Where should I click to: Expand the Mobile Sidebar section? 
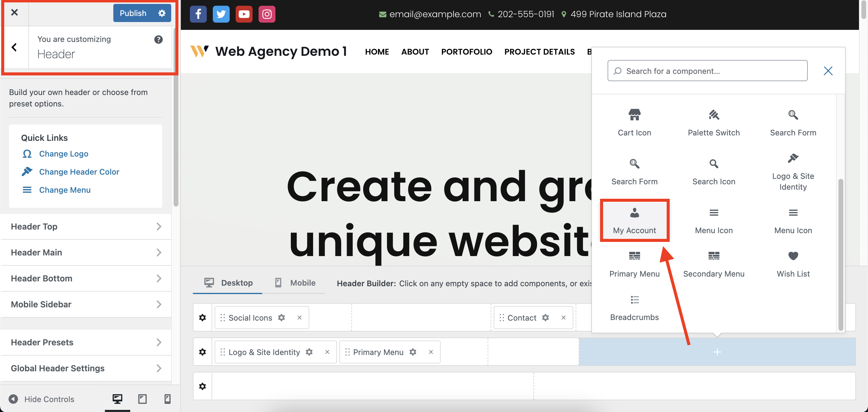pos(86,304)
